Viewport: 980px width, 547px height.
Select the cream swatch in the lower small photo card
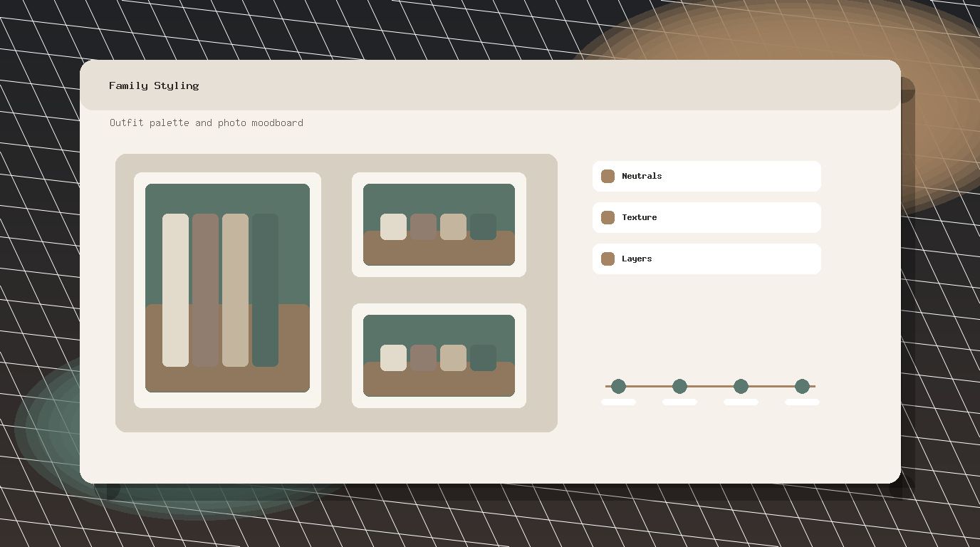click(393, 358)
